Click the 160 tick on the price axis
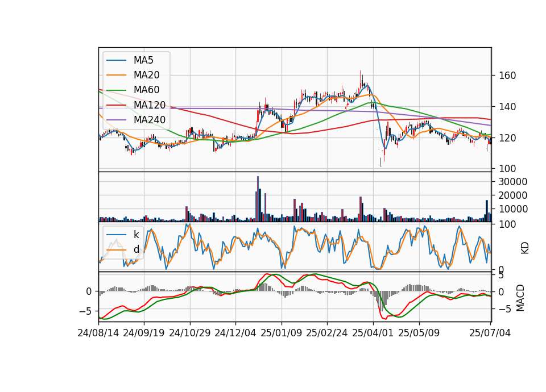The height and width of the screenshot is (392, 546). click(x=507, y=76)
